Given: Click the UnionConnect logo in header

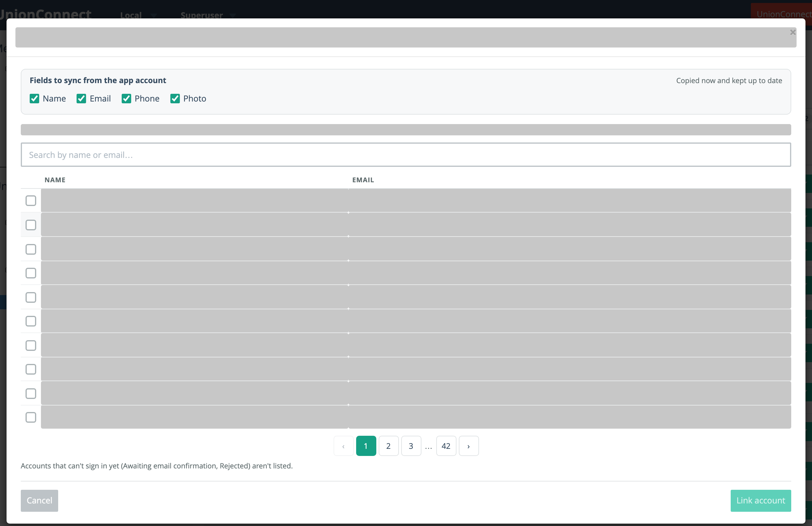Looking at the screenshot, I should pos(45,14).
